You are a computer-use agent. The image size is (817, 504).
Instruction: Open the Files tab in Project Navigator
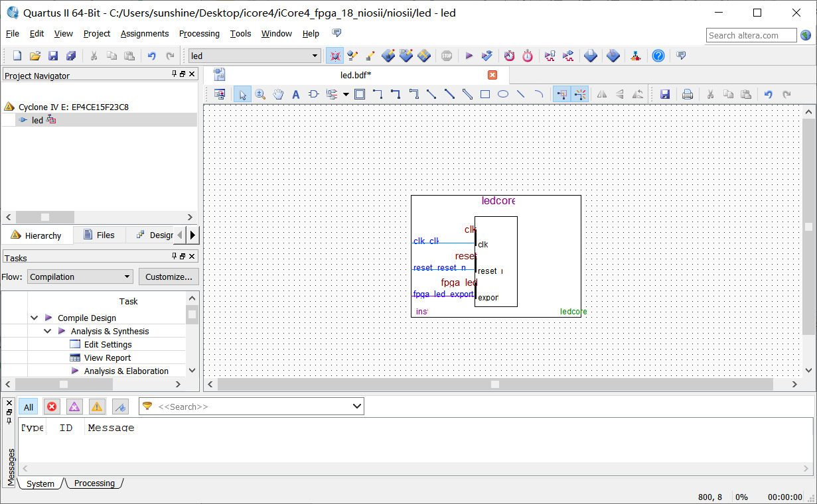[x=98, y=235]
